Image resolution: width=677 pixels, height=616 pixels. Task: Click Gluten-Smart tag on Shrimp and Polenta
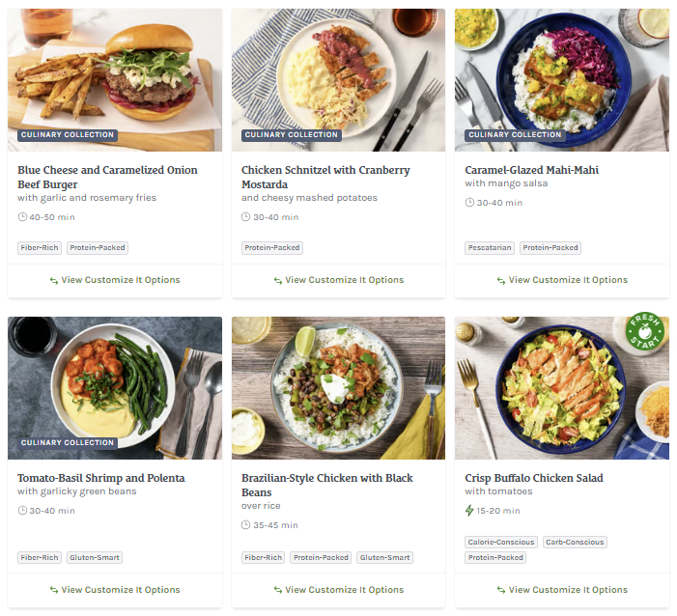(x=95, y=557)
